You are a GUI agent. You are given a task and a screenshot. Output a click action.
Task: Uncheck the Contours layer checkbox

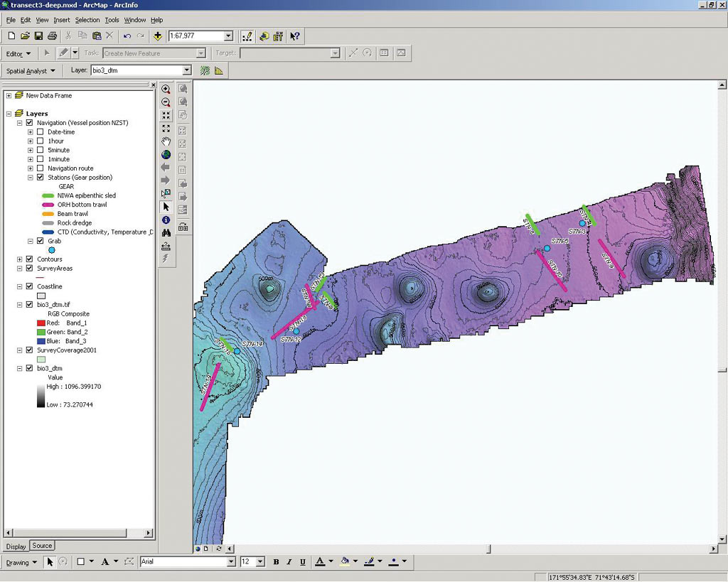coord(29,259)
